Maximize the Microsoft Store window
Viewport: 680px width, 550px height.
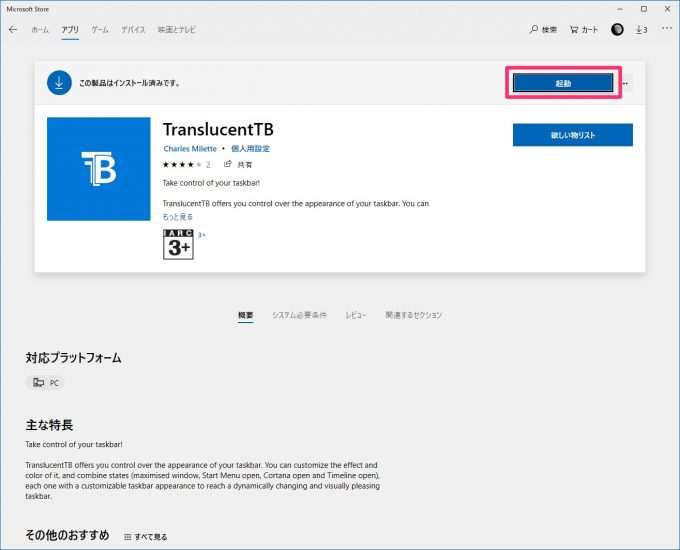(x=644, y=9)
